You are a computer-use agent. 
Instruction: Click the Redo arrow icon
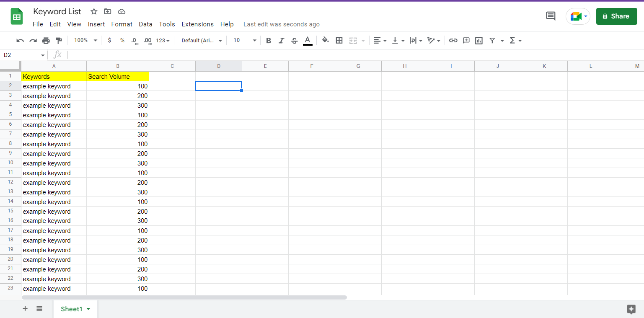coord(33,41)
